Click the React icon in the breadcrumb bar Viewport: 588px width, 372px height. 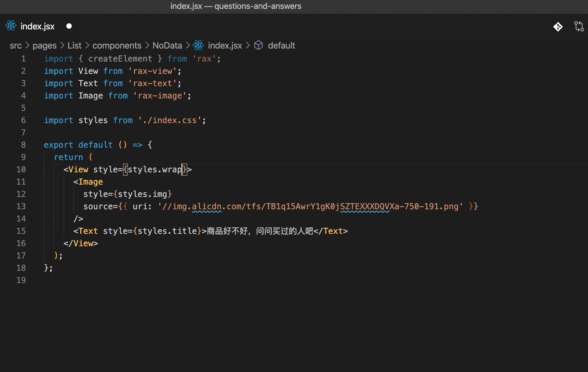point(198,45)
